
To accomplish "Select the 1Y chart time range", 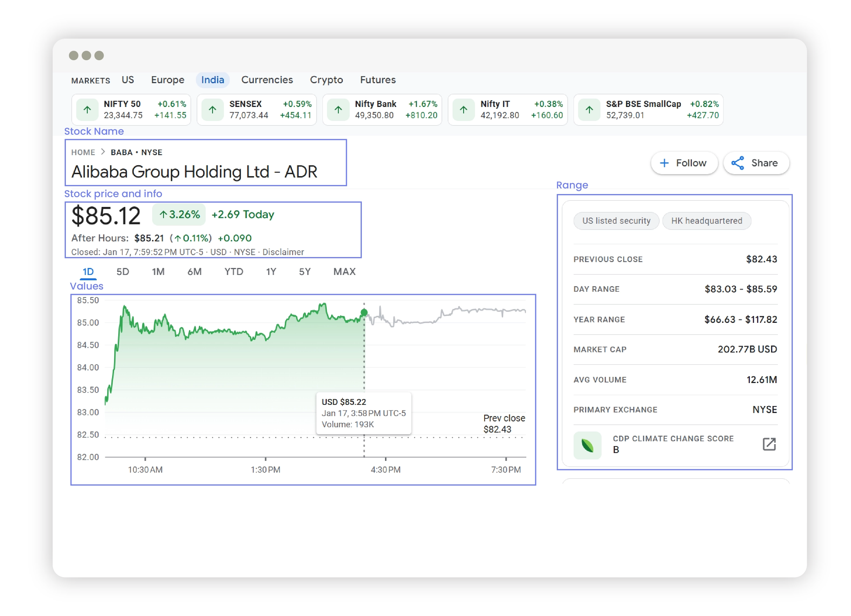I will pyautogui.click(x=270, y=271).
